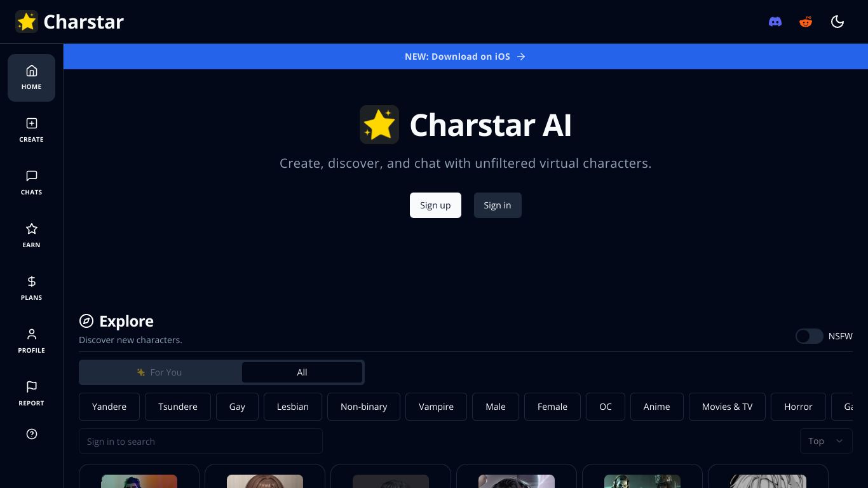Filter by Male tag

pyautogui.click(x=496, y=407)
